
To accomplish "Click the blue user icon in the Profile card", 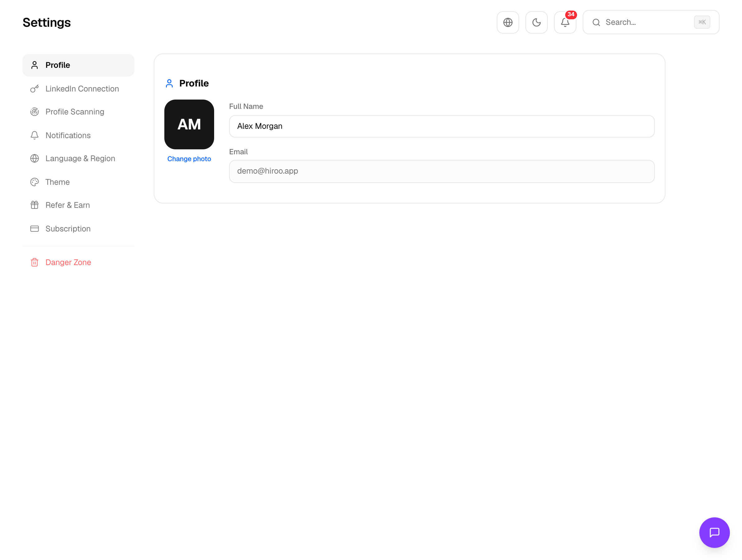I will click(169, 83).
